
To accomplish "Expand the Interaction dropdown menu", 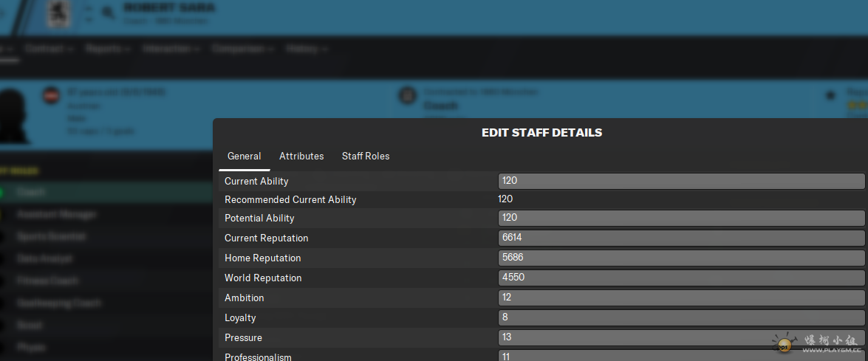I will tap(171, 49).
